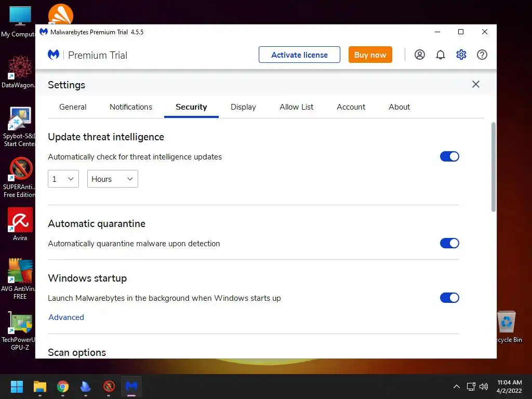Click the Malwarebytes title bar icon

[x=44, y=32]
